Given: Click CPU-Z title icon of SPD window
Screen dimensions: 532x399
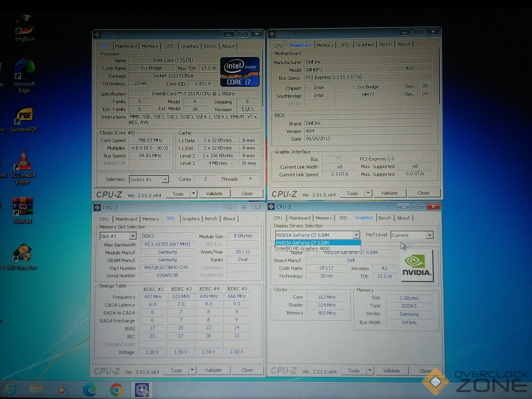Looking at the screenshot, I should point(97,207).
